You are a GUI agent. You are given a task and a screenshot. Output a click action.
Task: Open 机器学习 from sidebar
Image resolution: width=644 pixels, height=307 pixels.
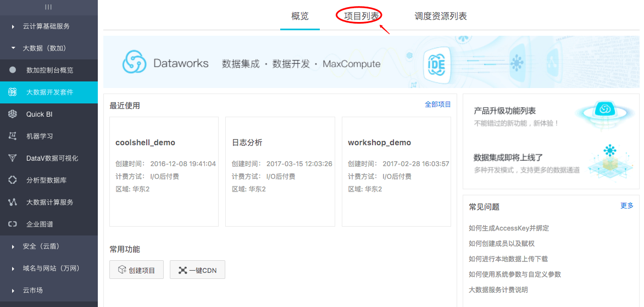[x=49, y=136]
